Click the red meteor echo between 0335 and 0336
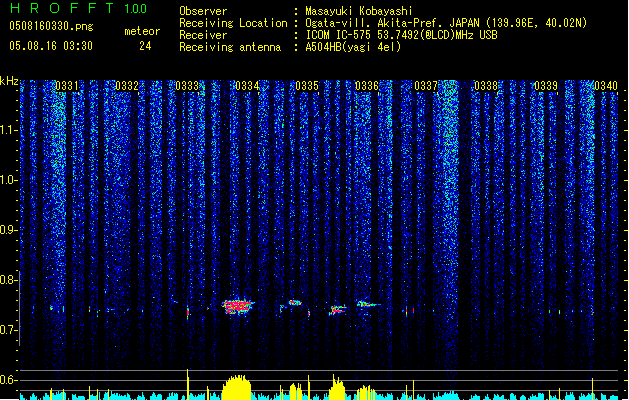 (x=338, y=309)
